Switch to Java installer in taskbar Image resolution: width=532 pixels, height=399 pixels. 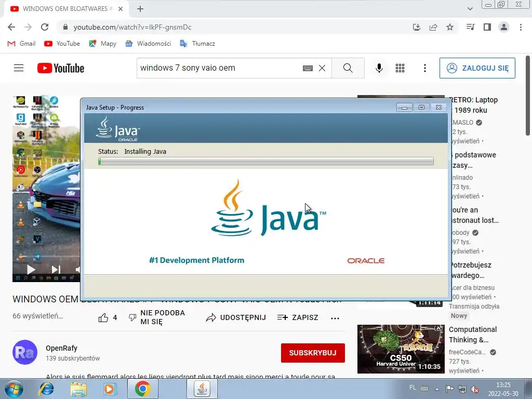202,389
